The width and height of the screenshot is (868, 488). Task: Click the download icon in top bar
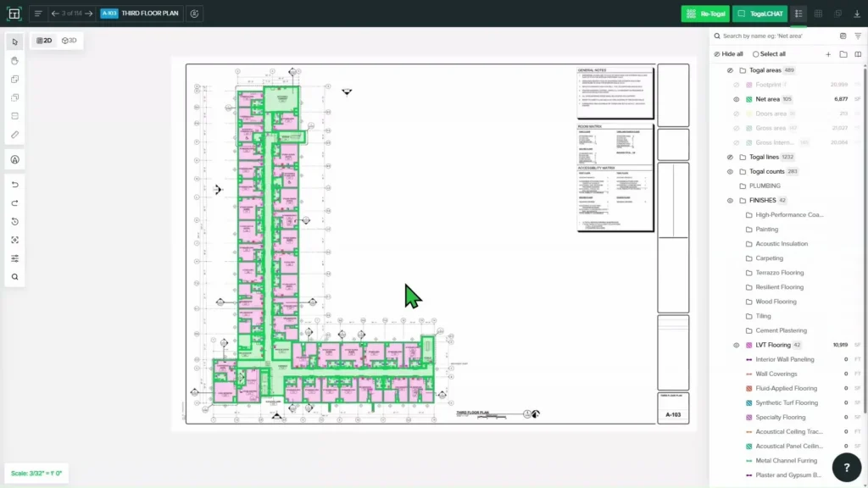(857, 14)
